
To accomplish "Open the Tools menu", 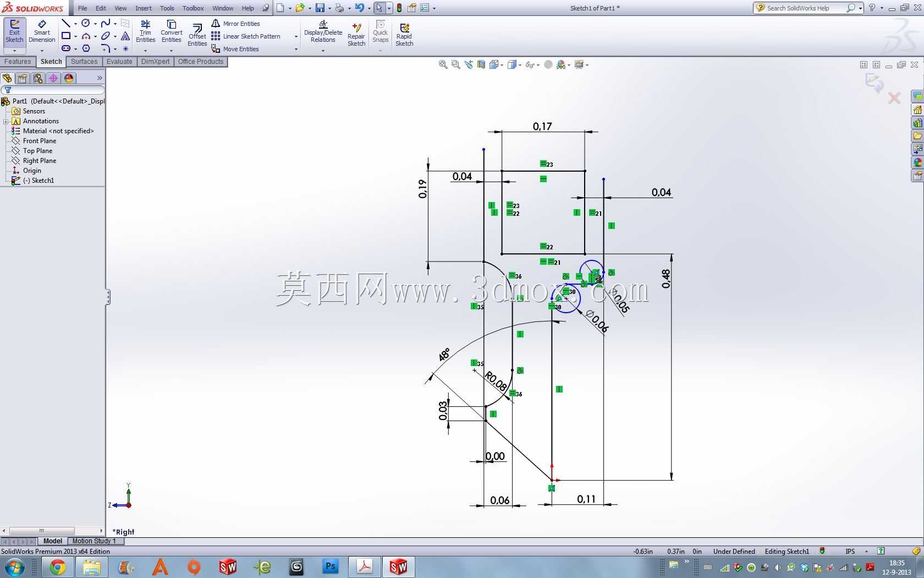I will point(167,8).
